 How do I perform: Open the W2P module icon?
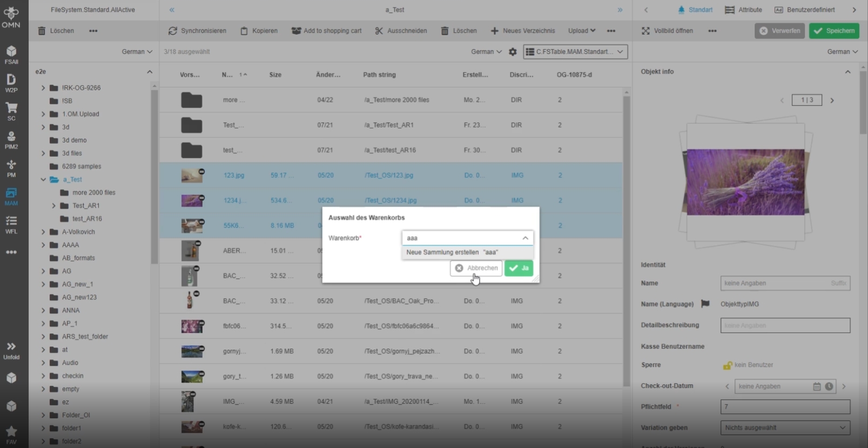[x=11, y=83]
